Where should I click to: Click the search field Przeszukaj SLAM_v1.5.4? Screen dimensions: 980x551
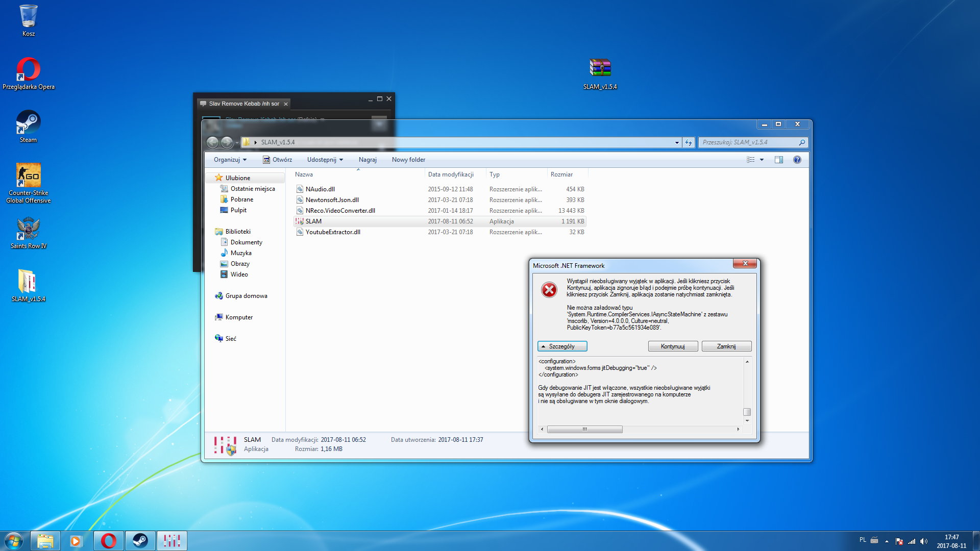pyautogui.click(x=748, y=142)
